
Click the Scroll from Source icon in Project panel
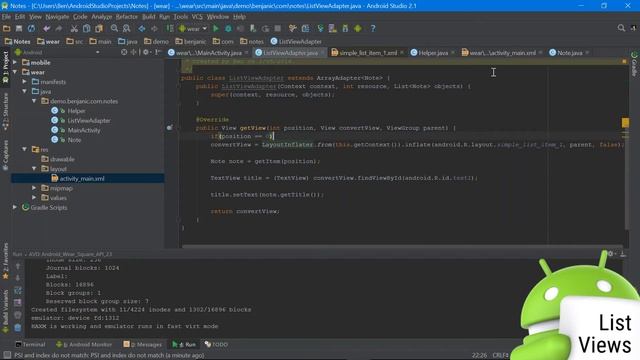124,52
